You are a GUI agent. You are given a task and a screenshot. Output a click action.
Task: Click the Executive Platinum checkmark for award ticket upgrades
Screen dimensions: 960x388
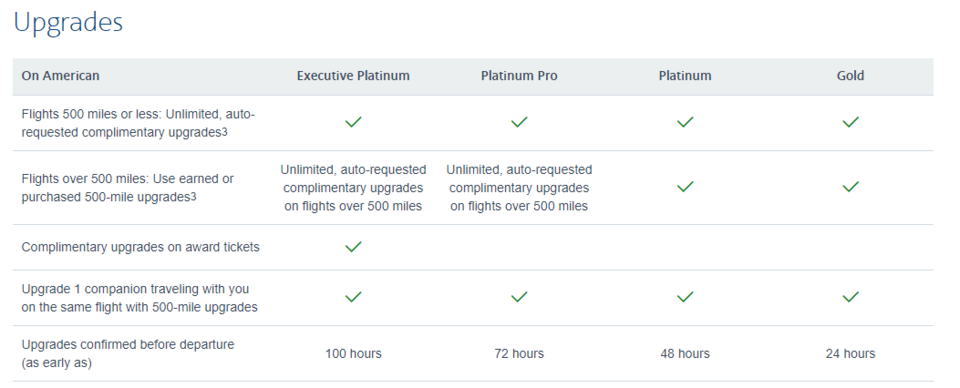tap(353, 247)
